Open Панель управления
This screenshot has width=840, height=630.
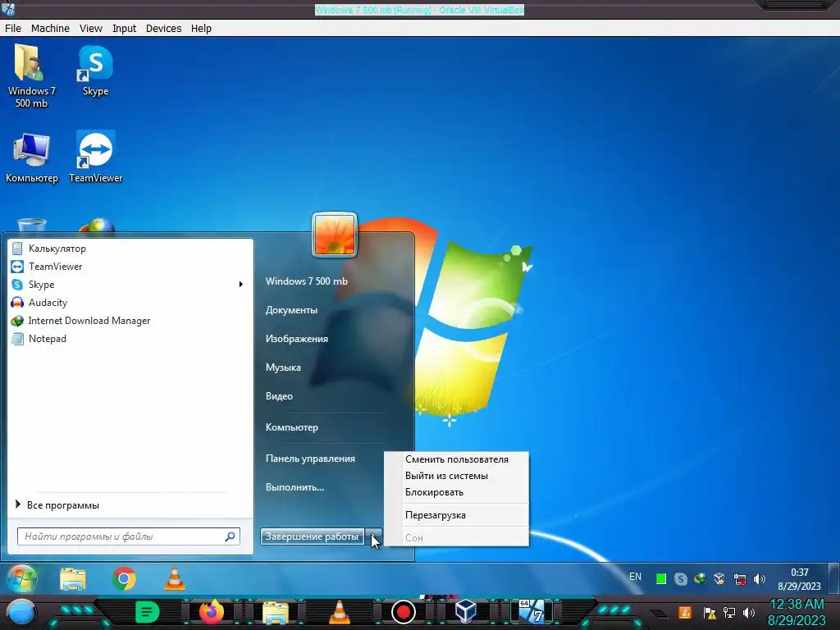click(310, 459)
